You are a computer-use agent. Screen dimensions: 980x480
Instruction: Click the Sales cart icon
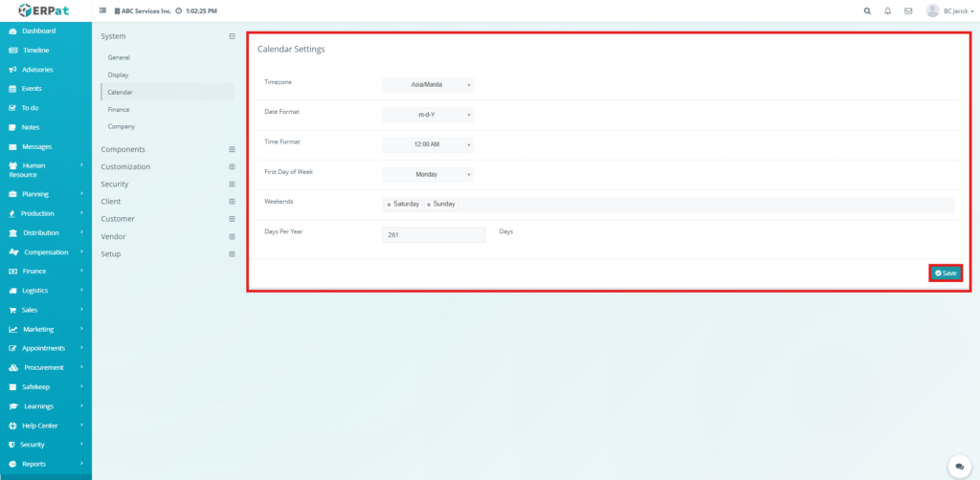[12, 310]
